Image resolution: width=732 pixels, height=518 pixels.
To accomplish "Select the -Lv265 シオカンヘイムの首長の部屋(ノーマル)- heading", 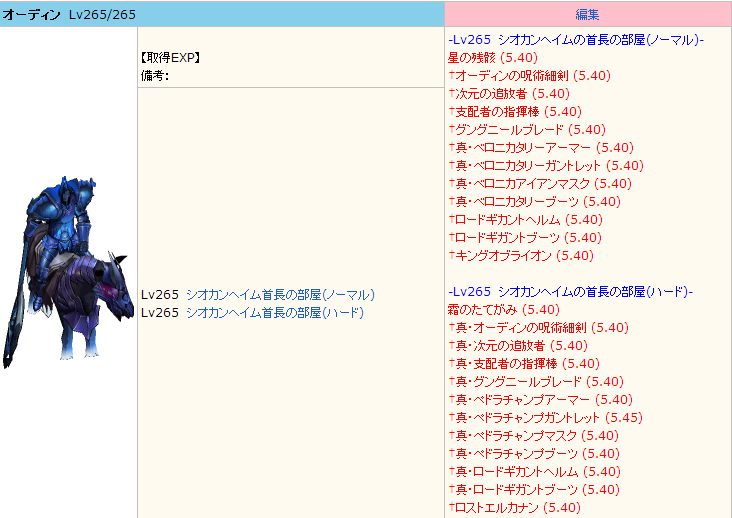I will (576, 40).
